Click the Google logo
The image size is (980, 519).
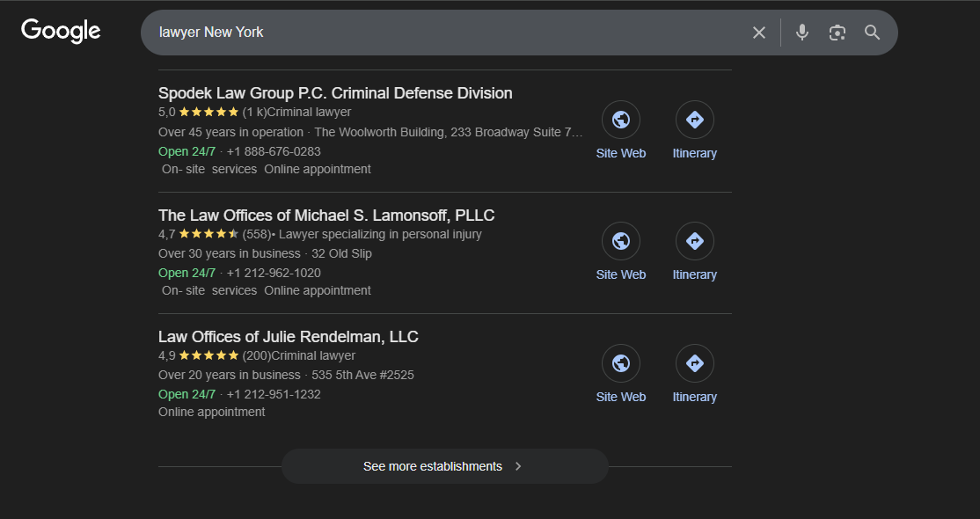coord(61,31)
